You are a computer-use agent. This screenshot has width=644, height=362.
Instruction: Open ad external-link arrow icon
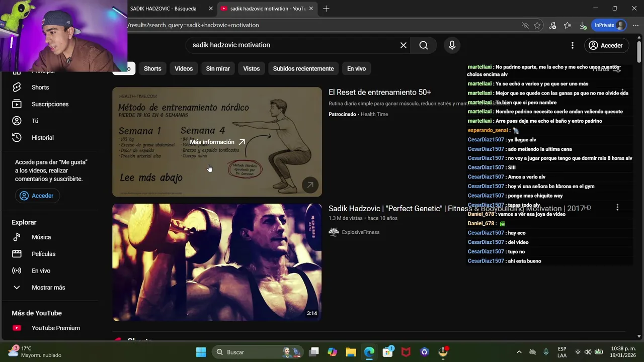[310, 185]
